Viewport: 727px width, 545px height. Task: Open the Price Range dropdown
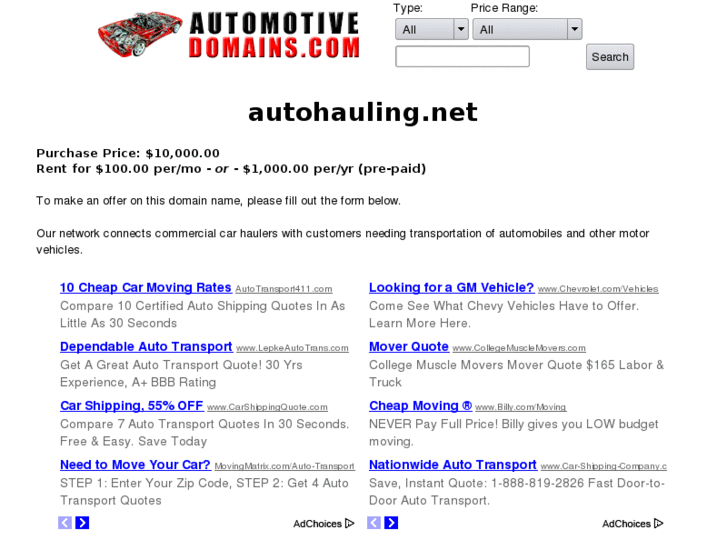coord(527,30)
